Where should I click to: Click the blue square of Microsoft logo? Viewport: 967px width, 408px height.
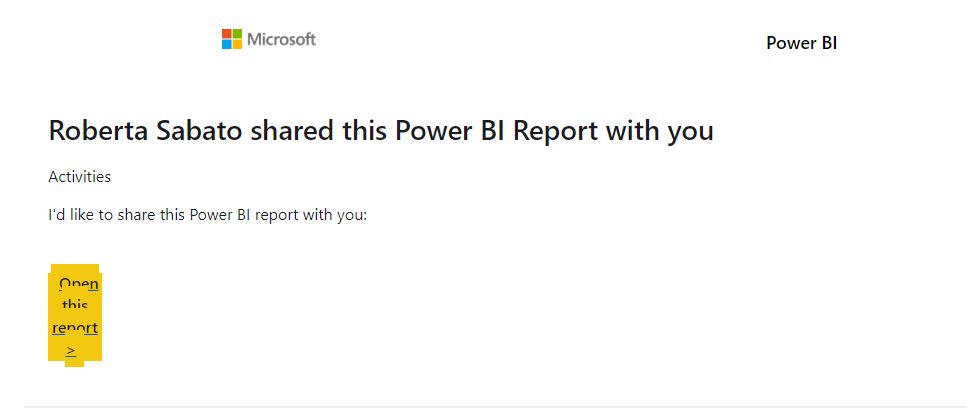tap(227, 44)
